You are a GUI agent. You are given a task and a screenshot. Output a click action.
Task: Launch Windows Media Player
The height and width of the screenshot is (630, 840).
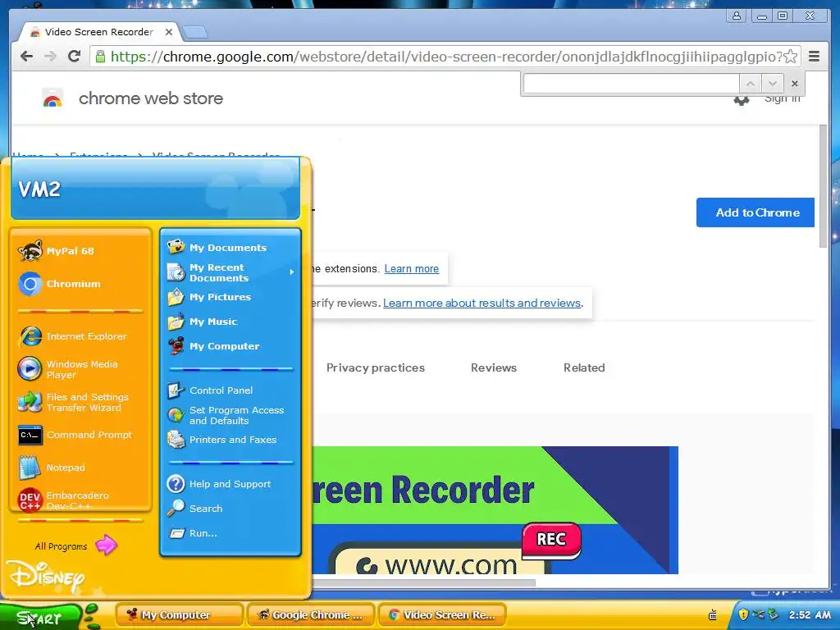80,369
